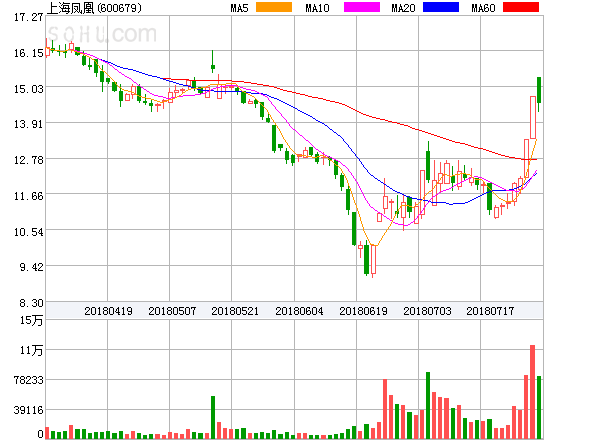This screenshot has height=440, width=600.
Task: Click the blue MA20 legend swatch
Action: pos(441,7)
